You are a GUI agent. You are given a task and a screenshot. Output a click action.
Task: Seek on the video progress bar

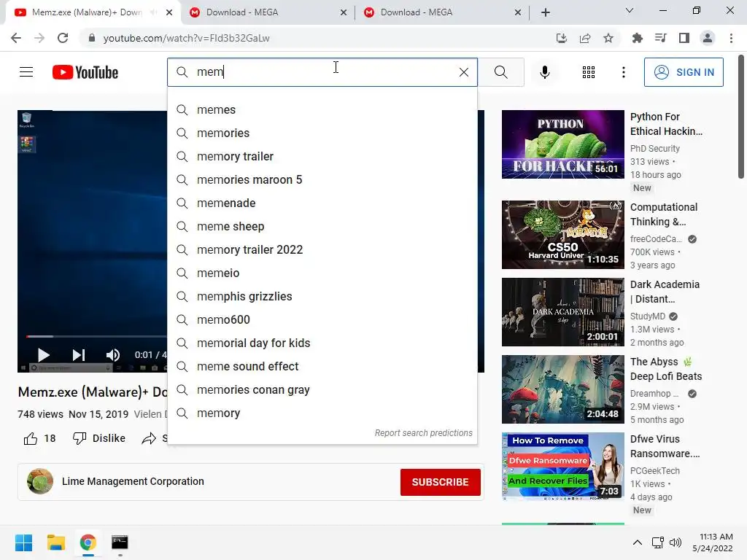(97, 336)
